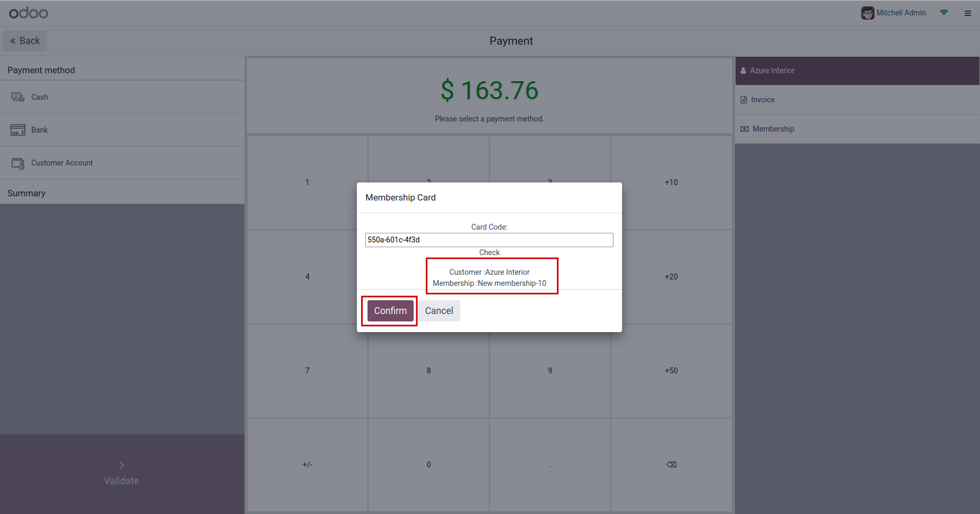The height and width of the screenshot is (514, 980).
Task: Focus the Card Code input field
Action: (489, 240)
